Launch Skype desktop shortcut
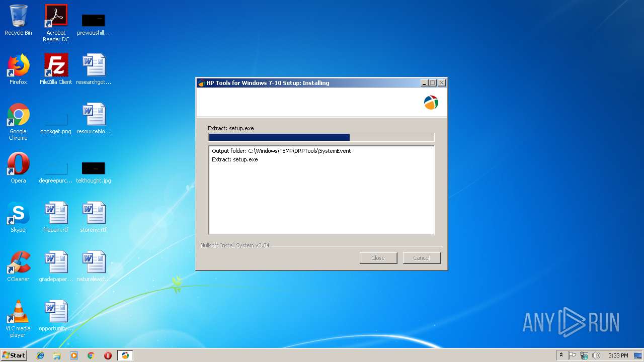This screenshot has width=644, height=362. (18, 217)
